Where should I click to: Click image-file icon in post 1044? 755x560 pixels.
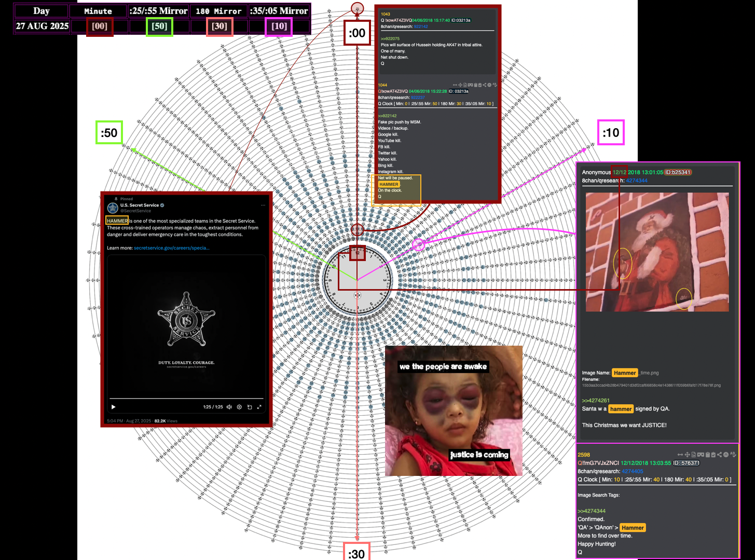click(x=465, y=85)
